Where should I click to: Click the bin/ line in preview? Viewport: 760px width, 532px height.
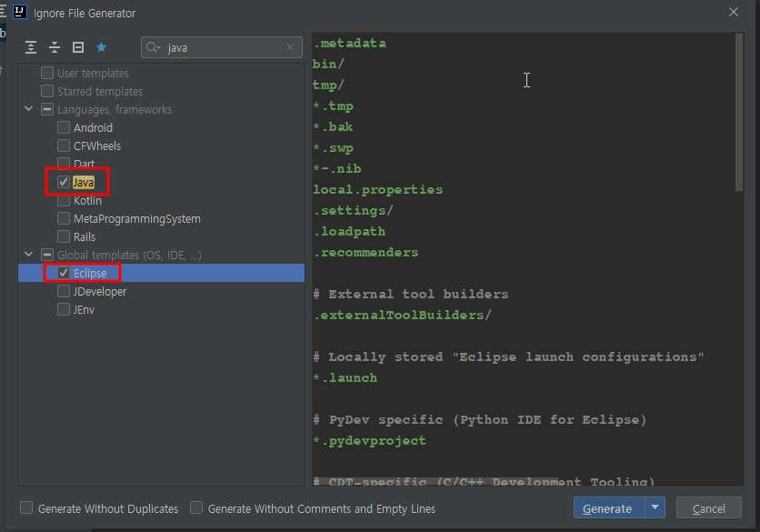(328, 64)
